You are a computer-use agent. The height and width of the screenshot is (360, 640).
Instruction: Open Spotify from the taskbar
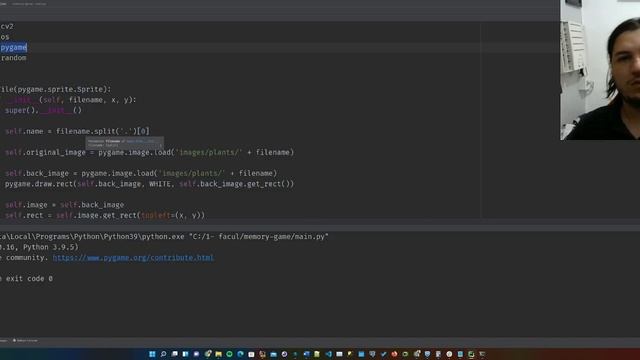[x=229, y=354]
